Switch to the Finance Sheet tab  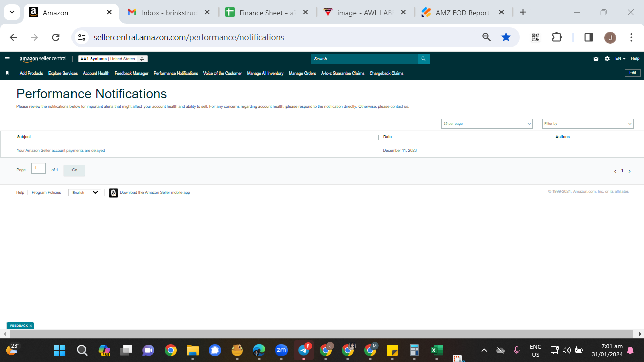pos(267,13)
